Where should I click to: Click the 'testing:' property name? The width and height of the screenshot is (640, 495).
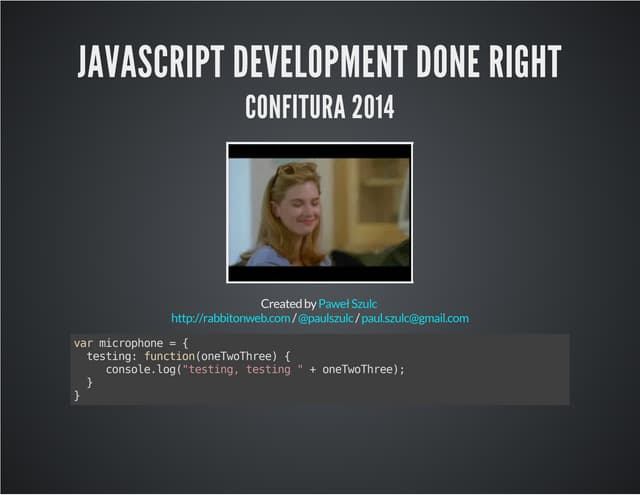[x=111, y=355]
